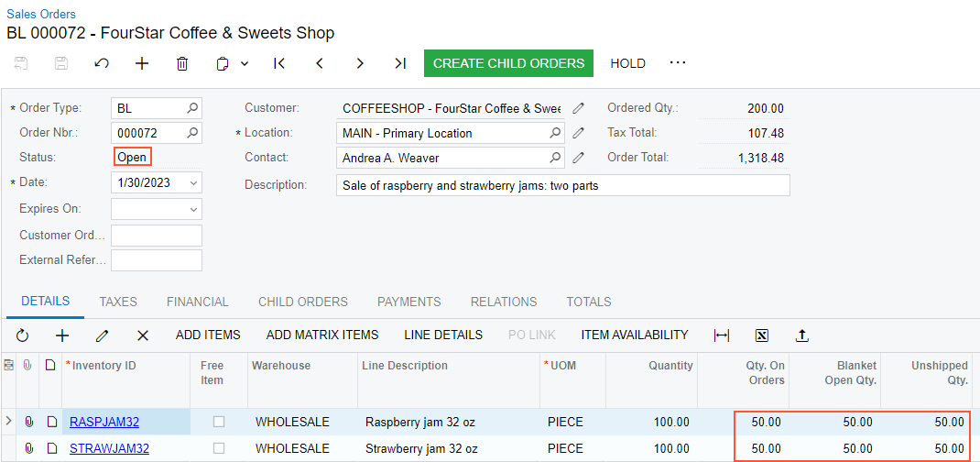980x462 pixels.
Task: Export grid to Excel
Action: (762, 335)
